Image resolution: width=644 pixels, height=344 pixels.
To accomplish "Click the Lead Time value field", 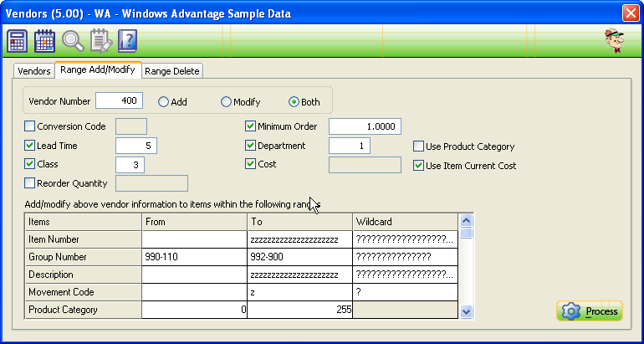I will point(136,146).
